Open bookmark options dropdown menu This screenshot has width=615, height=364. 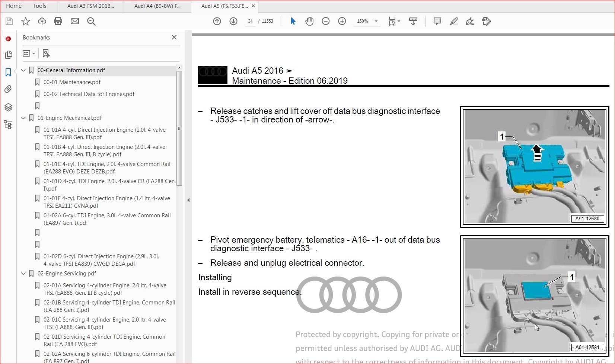pyautogui.click(x=29, y=54)
